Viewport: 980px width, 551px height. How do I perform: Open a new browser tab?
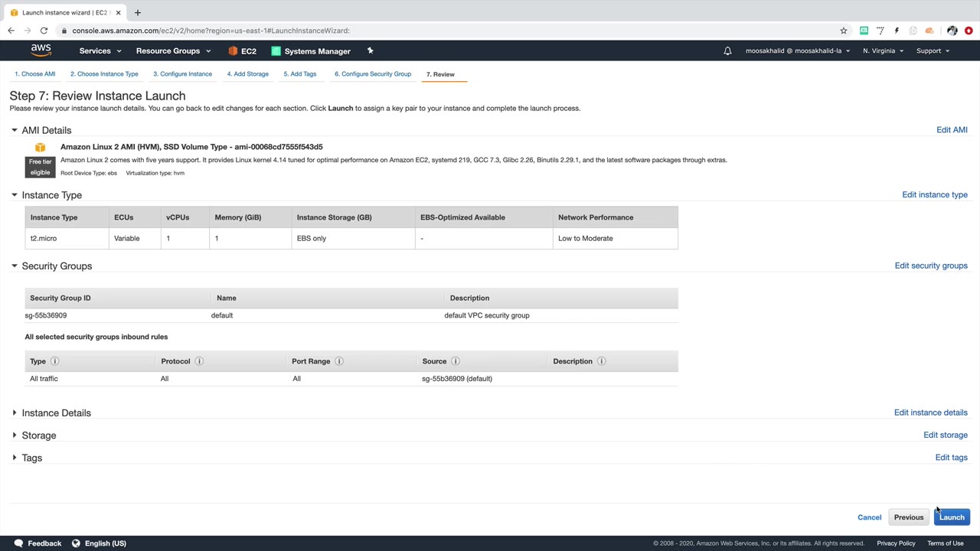click(138, 12)
